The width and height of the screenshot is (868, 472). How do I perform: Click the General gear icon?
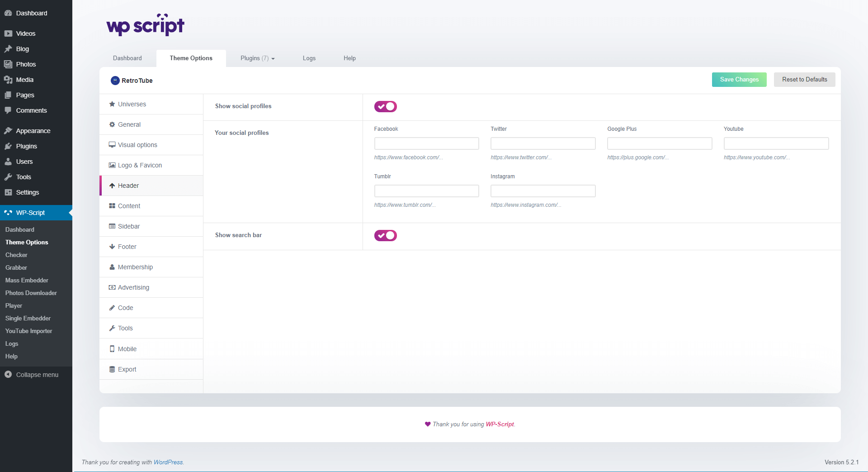pos(112,124)
